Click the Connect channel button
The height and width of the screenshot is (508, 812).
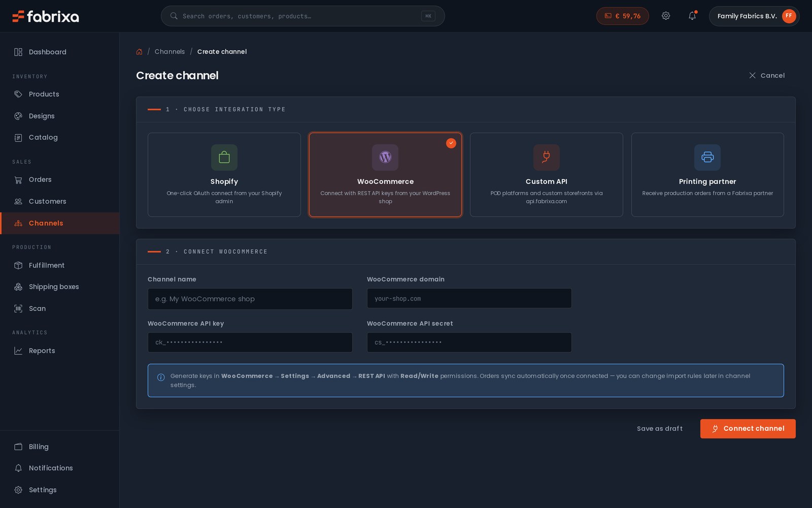coord(748,429)
